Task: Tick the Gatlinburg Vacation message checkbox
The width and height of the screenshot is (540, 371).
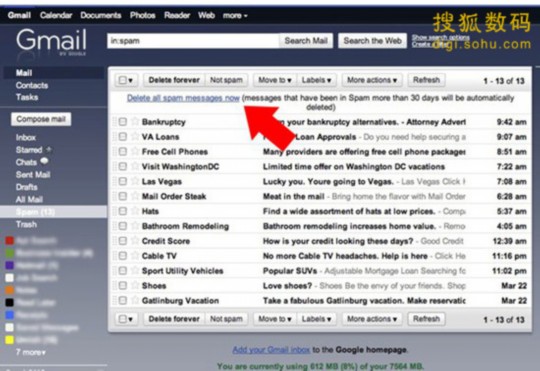Action: [x=123, y=301]
